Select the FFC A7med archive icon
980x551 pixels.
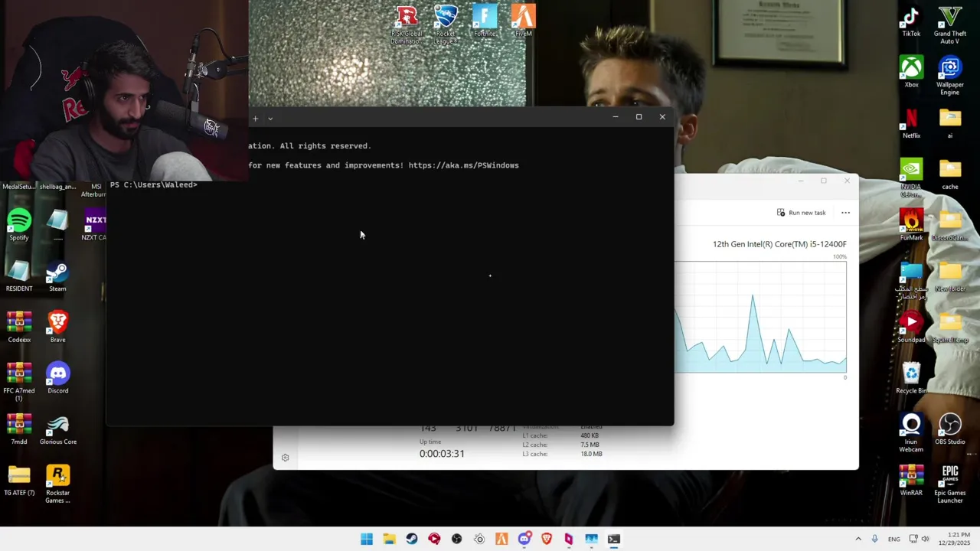(x=19, y=382)
